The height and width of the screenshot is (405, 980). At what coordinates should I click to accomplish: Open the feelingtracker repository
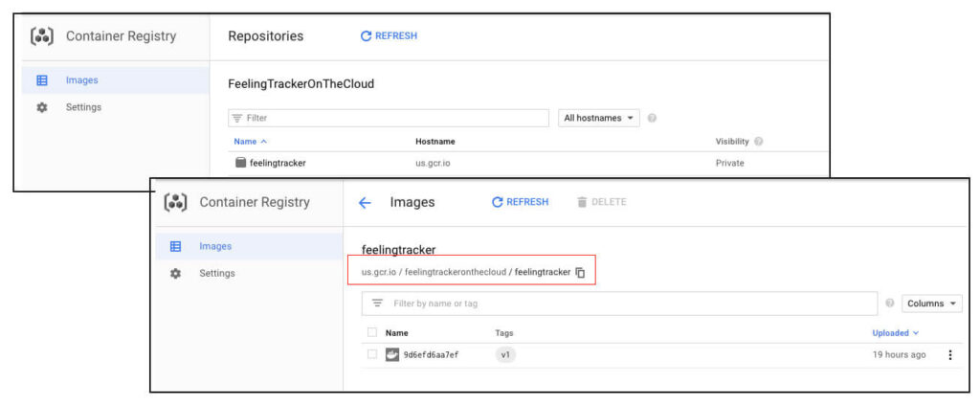click(277, 163)
